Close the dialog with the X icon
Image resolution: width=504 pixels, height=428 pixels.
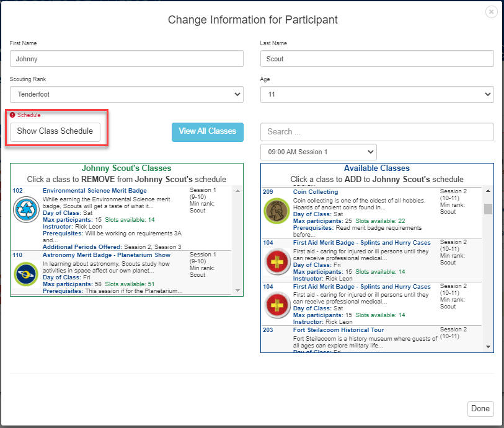pyautogui.click(x=491, y=12)
